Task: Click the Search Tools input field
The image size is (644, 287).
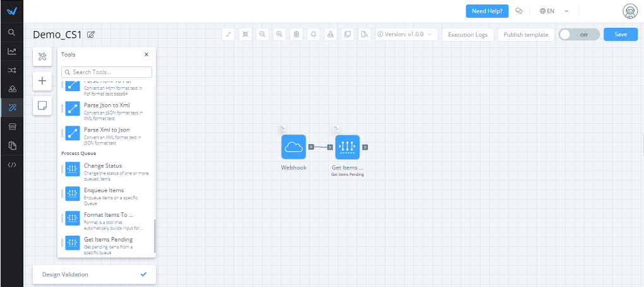Action: 107,72
